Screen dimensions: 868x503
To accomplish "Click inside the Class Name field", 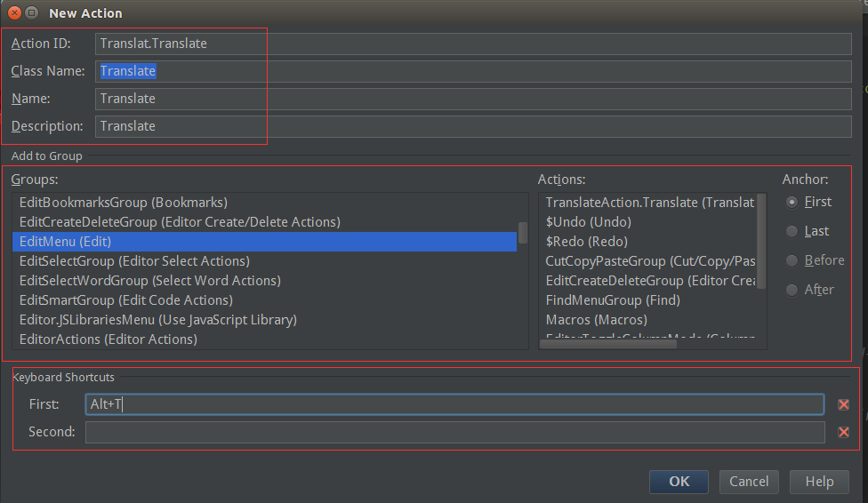I will point(473,71).
